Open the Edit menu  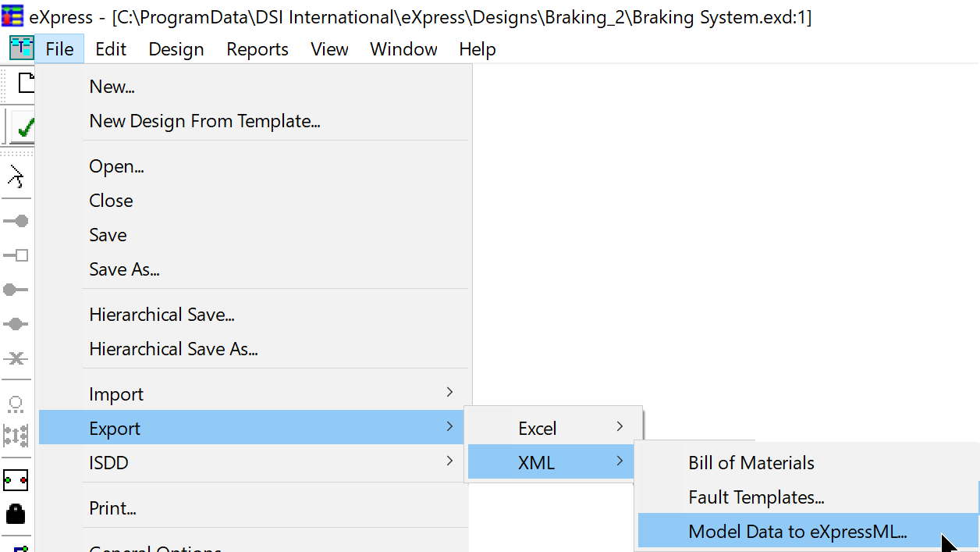pyautogui.click(x=111, y=49)
